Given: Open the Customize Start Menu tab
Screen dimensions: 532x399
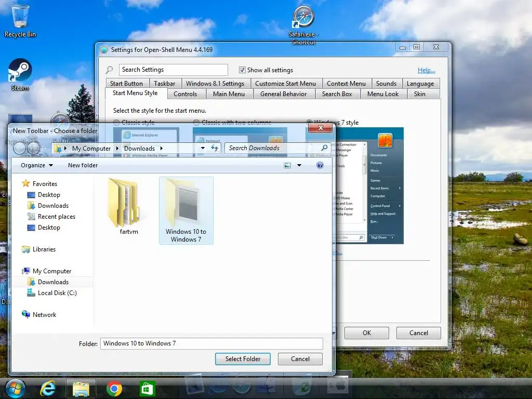Looking at the screenshot, I should pos(285,84).
